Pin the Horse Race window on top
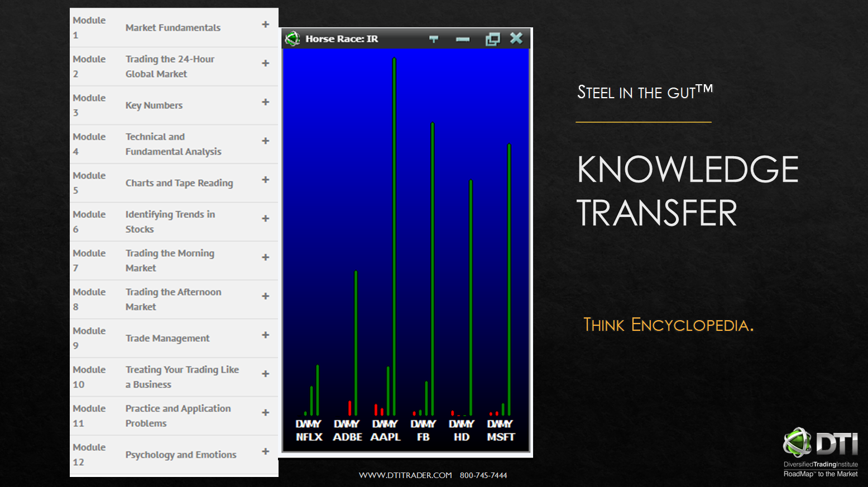Screen dimensions: 868x487 pos(434,38)
